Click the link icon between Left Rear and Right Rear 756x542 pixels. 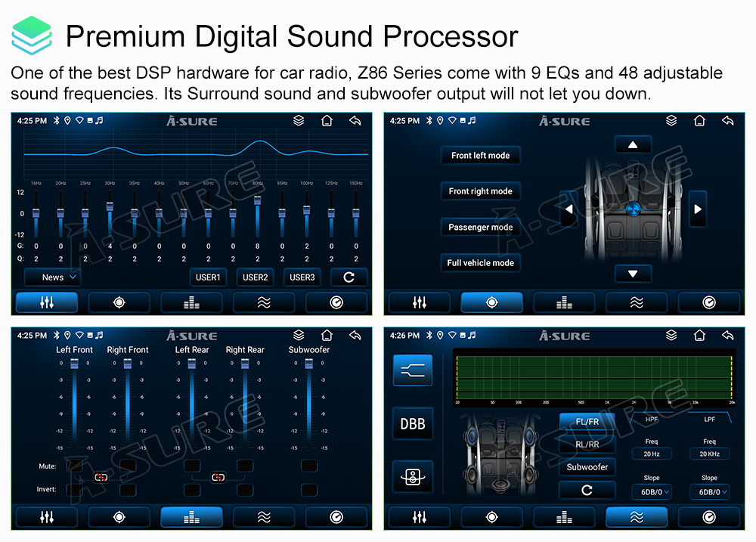coord(218,477)
